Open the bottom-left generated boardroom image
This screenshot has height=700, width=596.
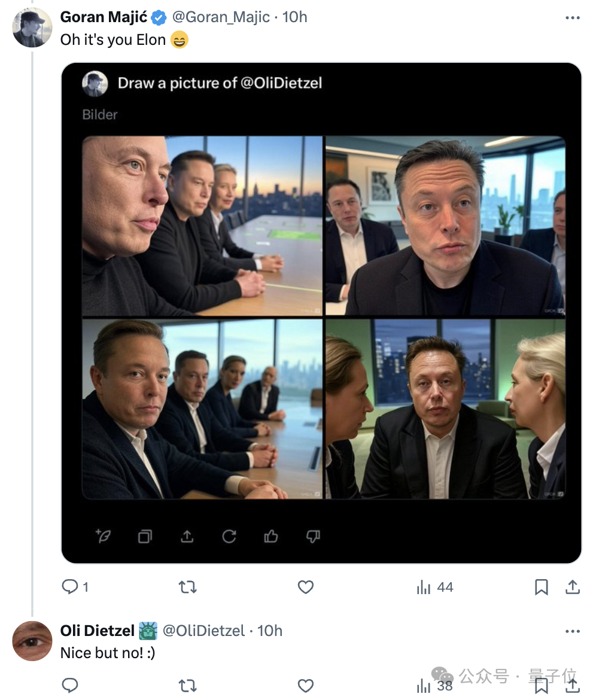click(x=202, y=409)
